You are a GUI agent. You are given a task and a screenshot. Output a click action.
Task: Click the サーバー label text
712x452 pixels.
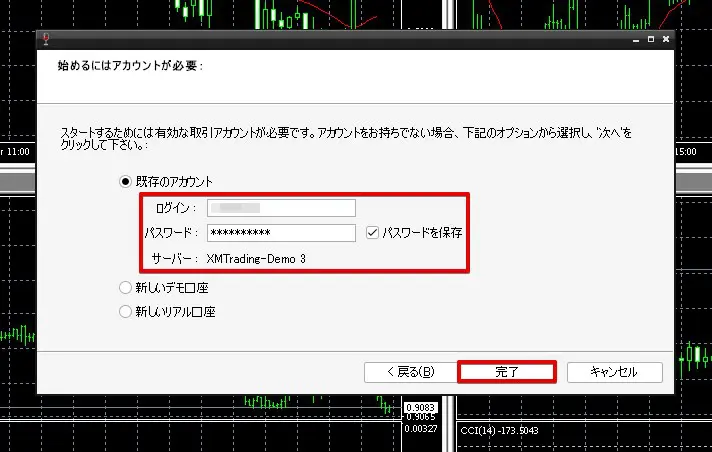[176, 258]
